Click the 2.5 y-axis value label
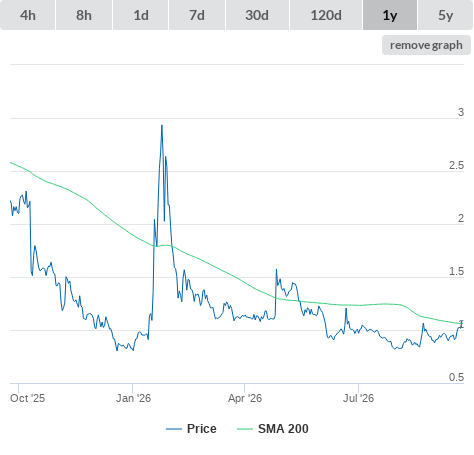The image size is (474, 455). (456, 165)
